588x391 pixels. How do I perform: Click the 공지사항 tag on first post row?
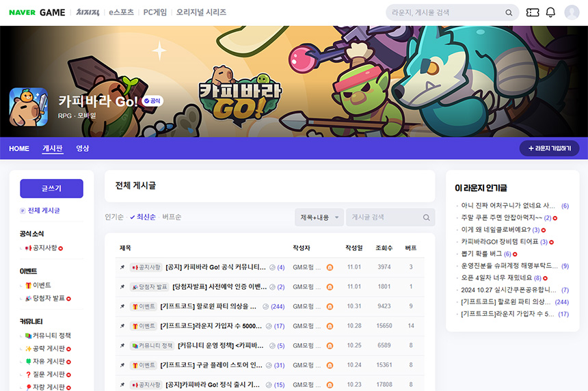146,267
